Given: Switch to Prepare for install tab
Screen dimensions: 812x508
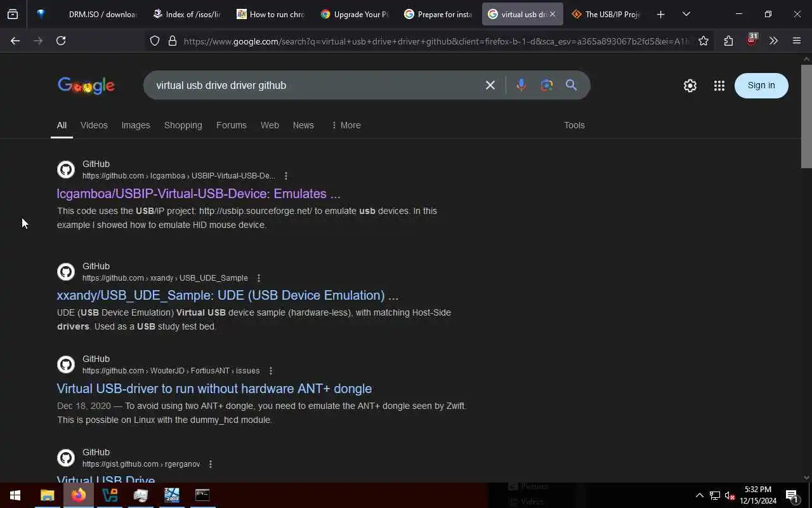Looking at the screenshot, I should click(x=438, y=14).
